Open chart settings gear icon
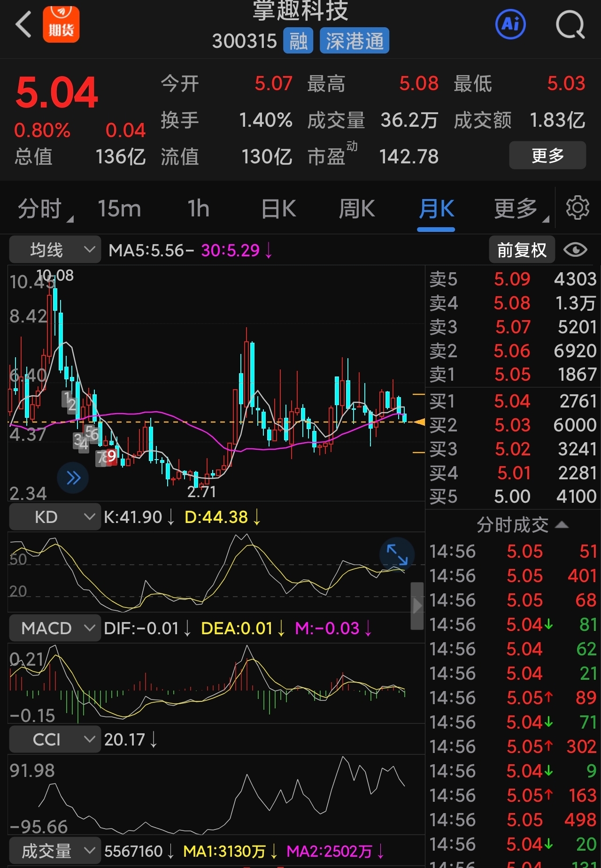601x868 pixels. [578, 207]
